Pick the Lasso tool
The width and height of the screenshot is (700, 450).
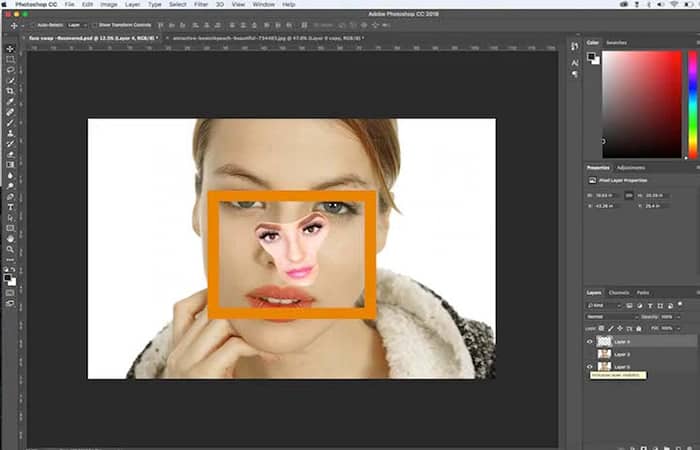pyautogui.click(x=10, y=71)
